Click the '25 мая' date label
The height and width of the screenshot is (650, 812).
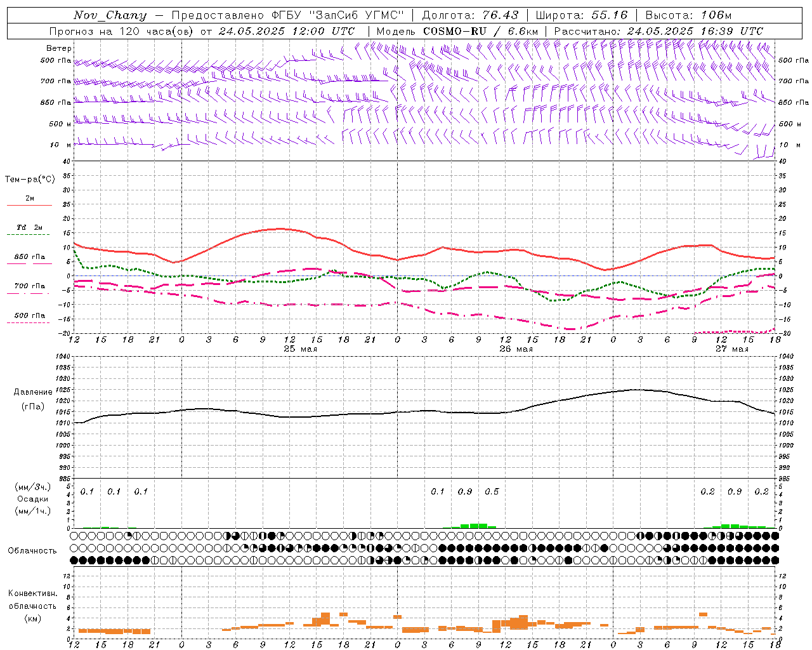click(300, 350)
